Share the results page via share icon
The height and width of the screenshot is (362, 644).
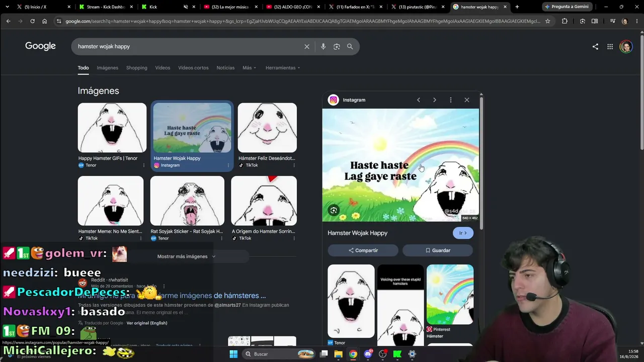click(595, 47)
